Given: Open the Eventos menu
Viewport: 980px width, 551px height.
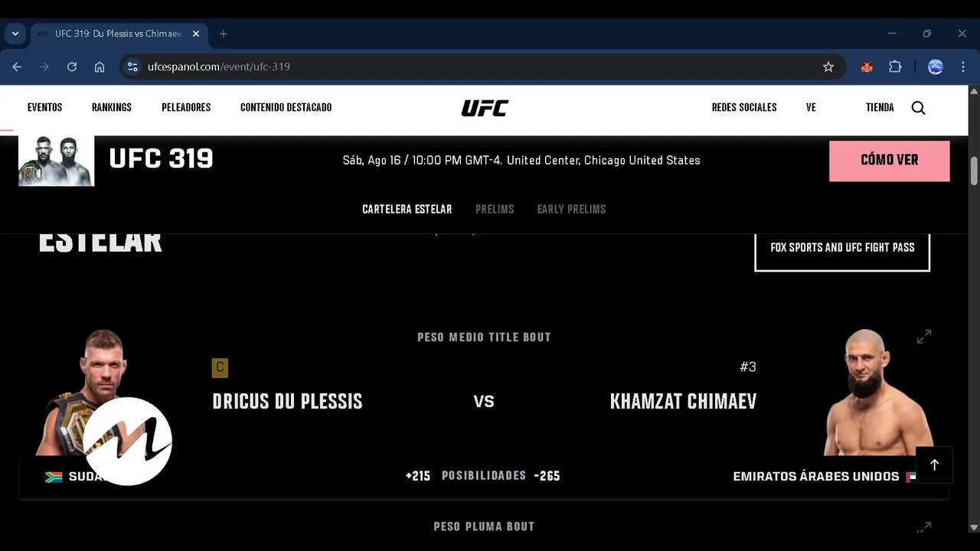Looking at the screenshot, I should point(44,108).
